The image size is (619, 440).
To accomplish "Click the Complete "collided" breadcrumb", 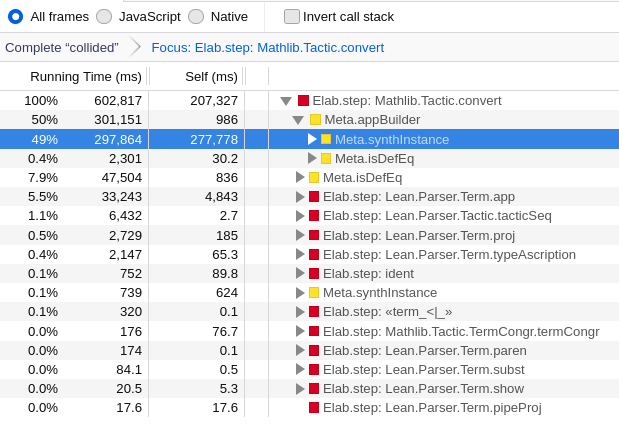I will pyautogui.click(x=62, y=48).
